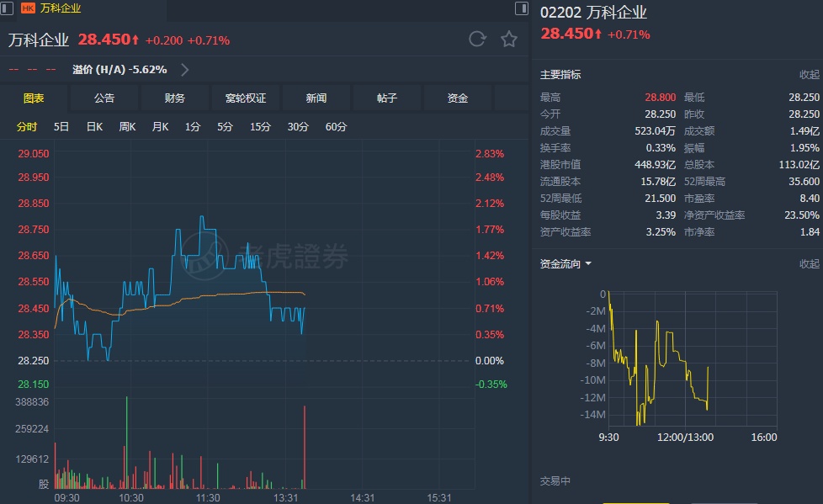The width and height of the screenshot is (823, 504).
Task: Choose the 60分 chart interval
Action: coord(336,127)
